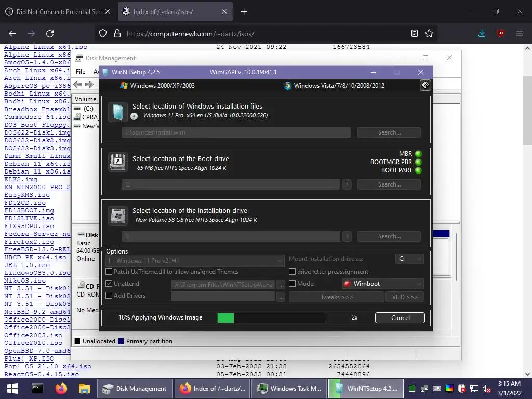532x399 pixels.
Task: Click the Primary partition blue legend swatch
Action: coord(121,341)
